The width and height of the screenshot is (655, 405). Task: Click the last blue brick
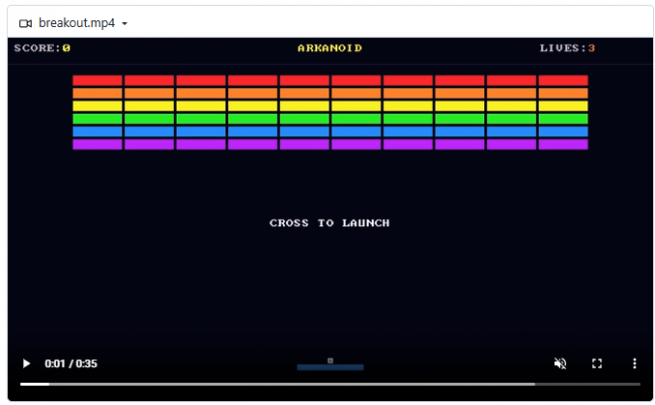[x=563, y=132]
